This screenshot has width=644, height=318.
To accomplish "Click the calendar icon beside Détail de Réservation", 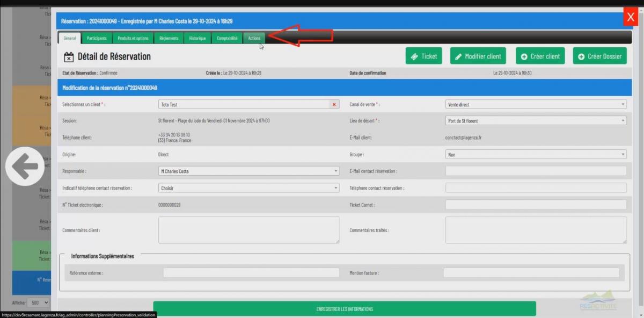I will click(x=69, y=57).
